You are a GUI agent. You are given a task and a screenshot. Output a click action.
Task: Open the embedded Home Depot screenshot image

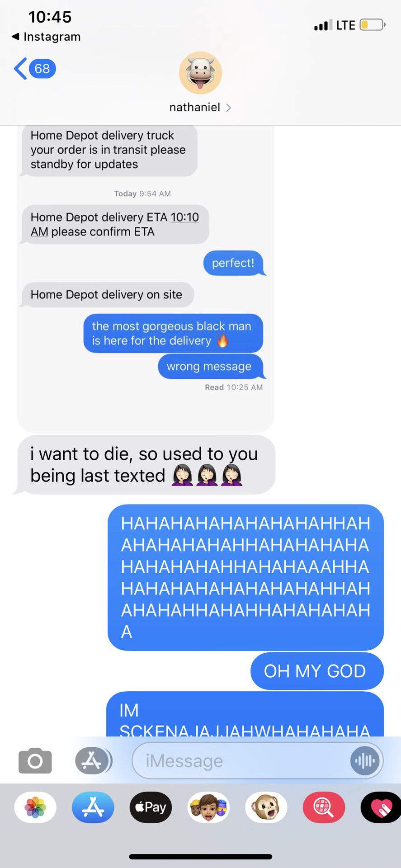coord(146,279)
